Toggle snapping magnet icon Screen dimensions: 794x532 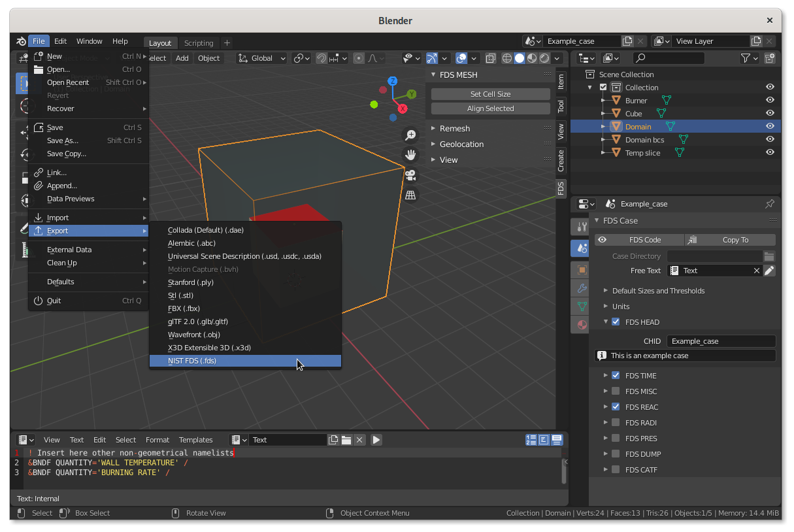click(x=322, y=58)
